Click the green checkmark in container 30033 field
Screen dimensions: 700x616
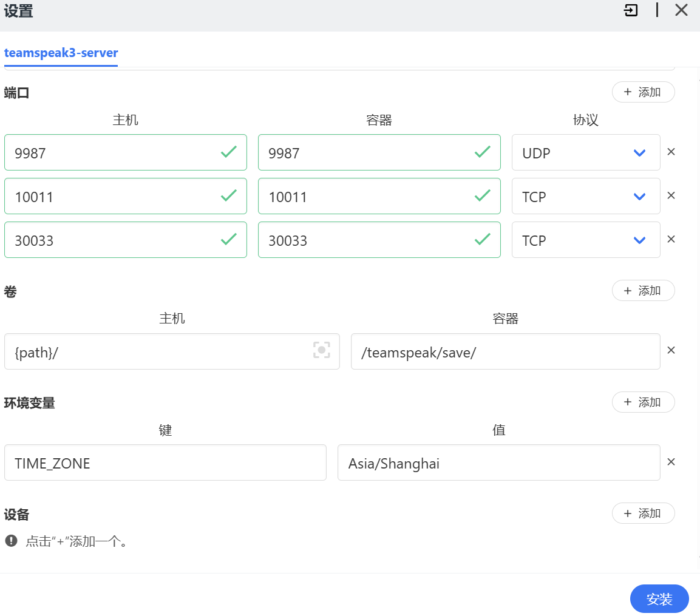point(482,239)
